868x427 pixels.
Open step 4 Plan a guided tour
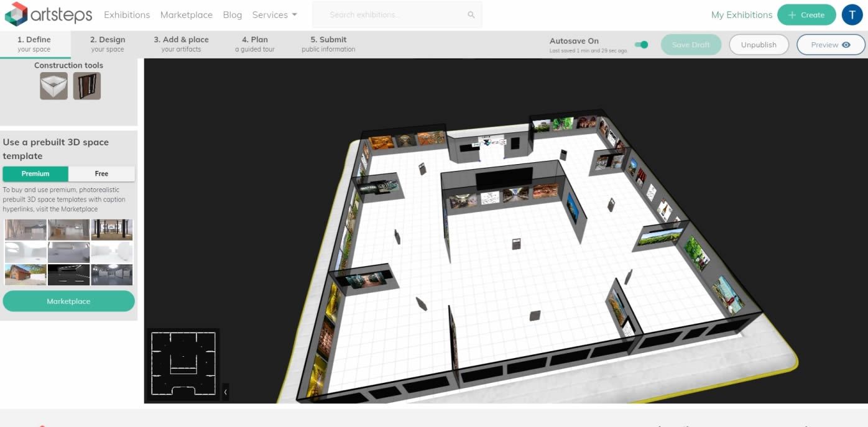pos(254,44)
